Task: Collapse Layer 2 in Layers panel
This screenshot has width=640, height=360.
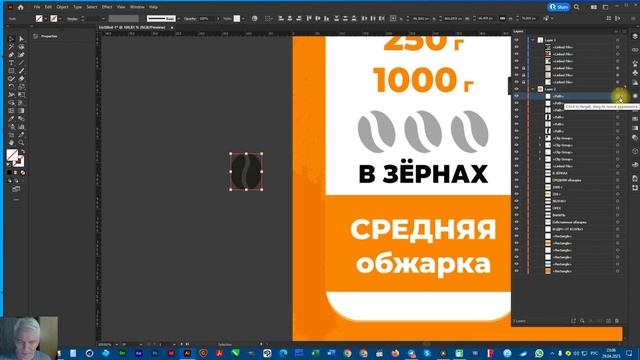Action: [533, 89]
